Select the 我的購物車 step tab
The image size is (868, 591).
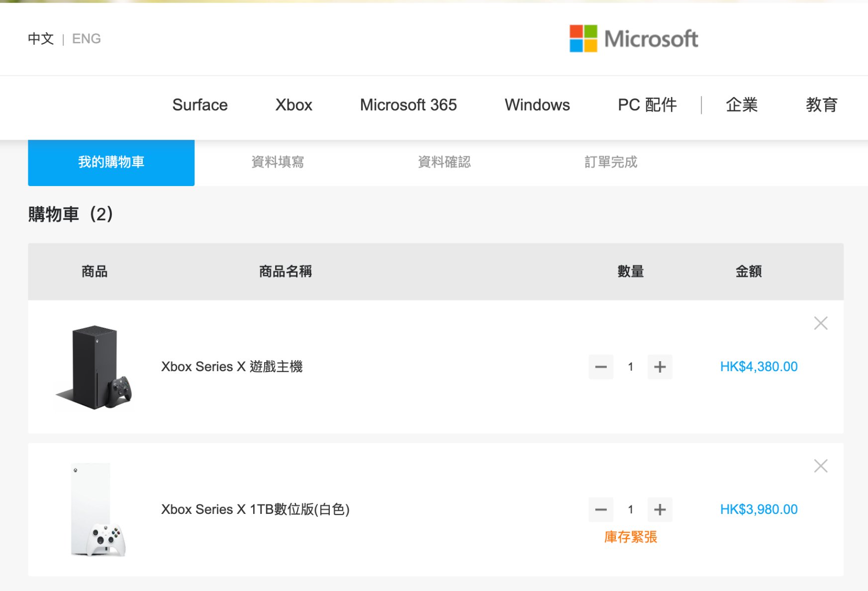click(x=111, y=163)
